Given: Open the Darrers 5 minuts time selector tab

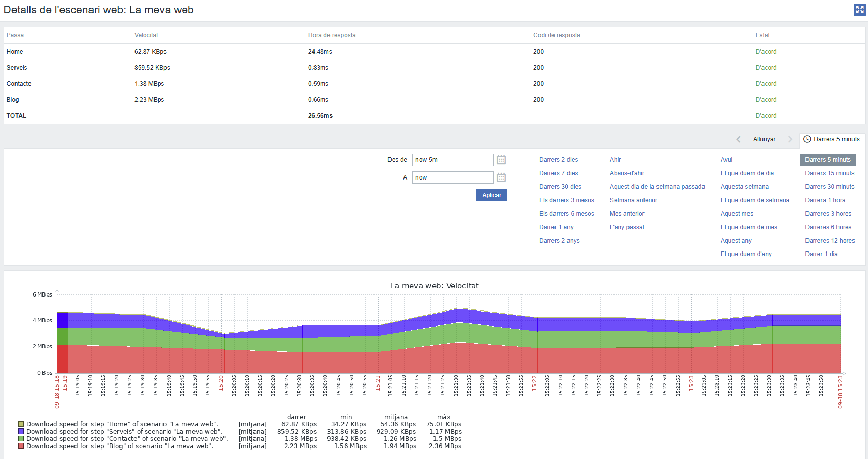Looking at the screenshot, I should (x=831, y=139).
